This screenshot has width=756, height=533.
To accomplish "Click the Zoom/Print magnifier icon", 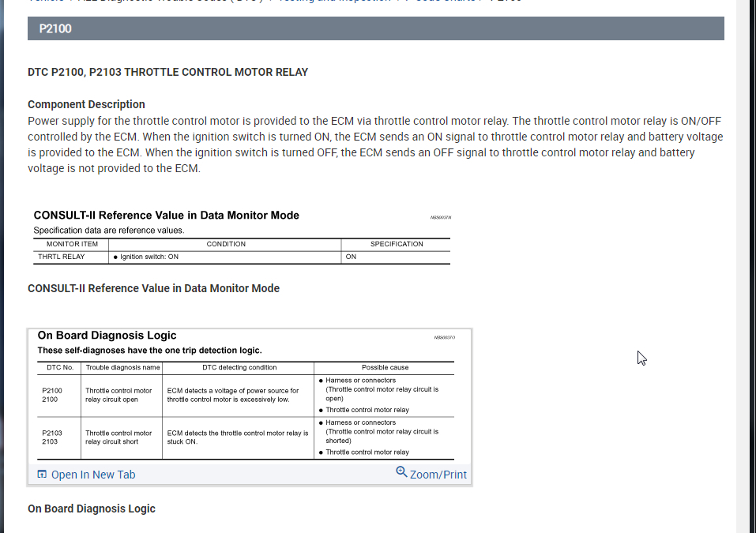I will point(401,471).
